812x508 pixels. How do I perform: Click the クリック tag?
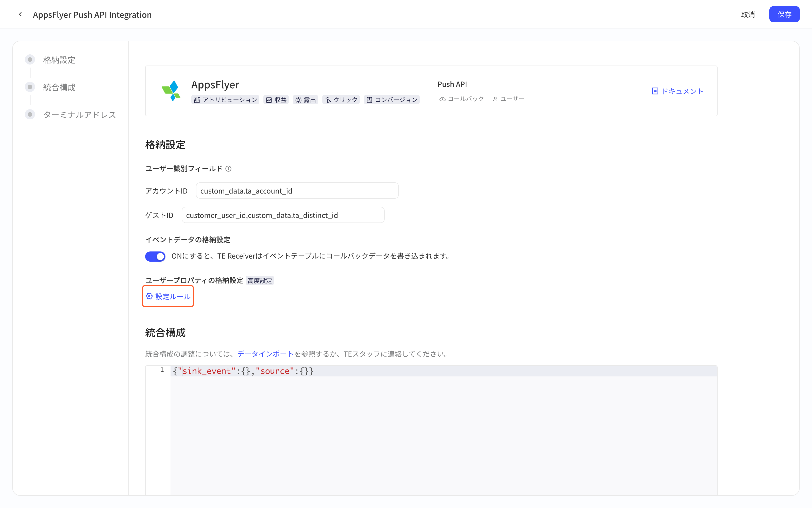pyautogui.click(x=341, y=100)
